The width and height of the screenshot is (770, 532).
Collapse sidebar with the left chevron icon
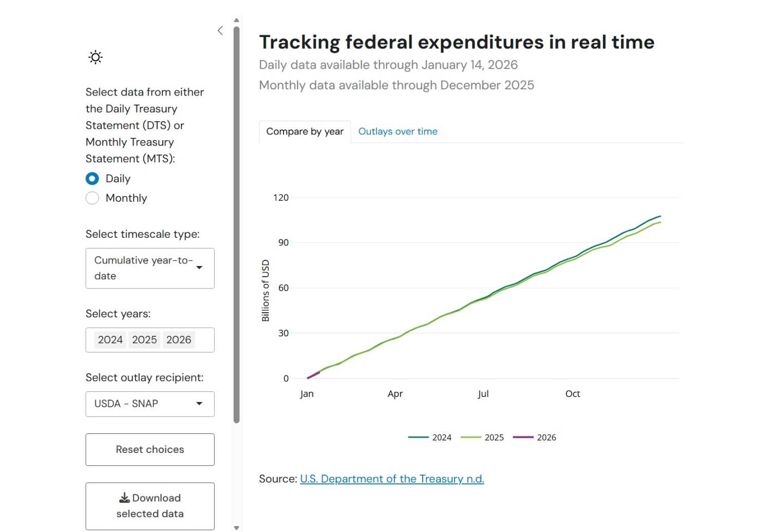point(220,31)
